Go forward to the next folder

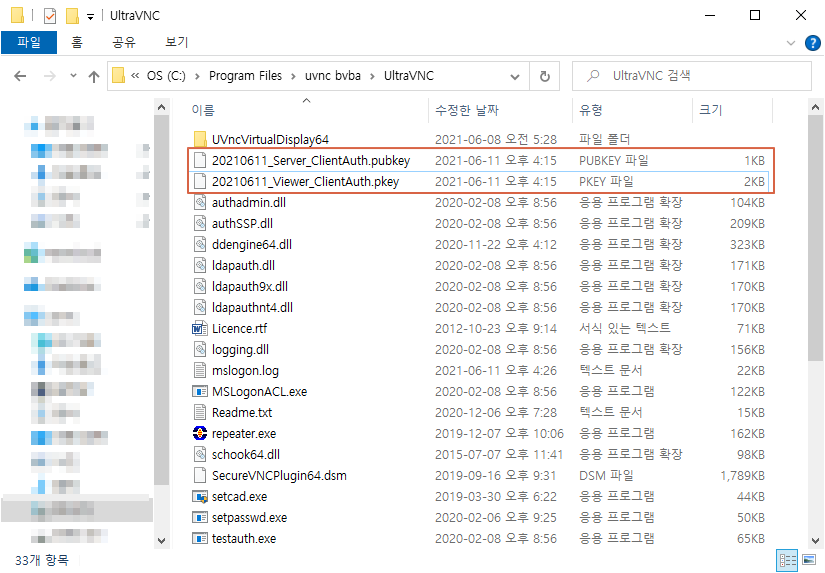tap(49, 77)
